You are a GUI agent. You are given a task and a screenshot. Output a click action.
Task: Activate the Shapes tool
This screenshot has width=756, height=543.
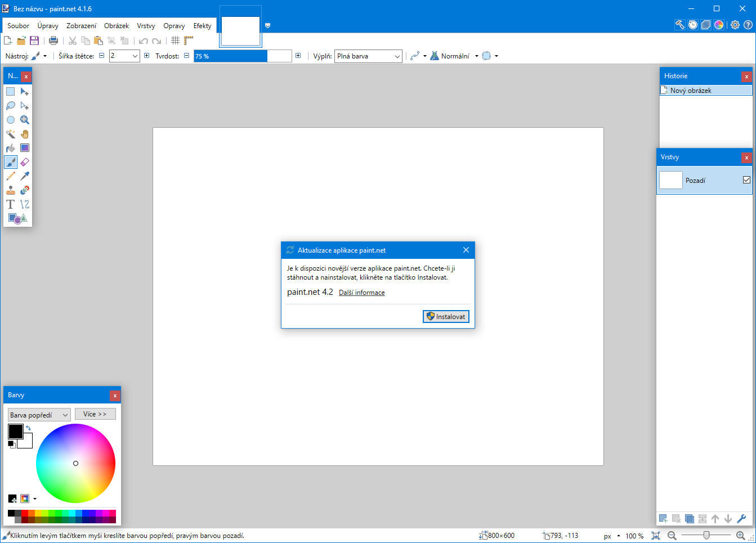coord(17,218)
